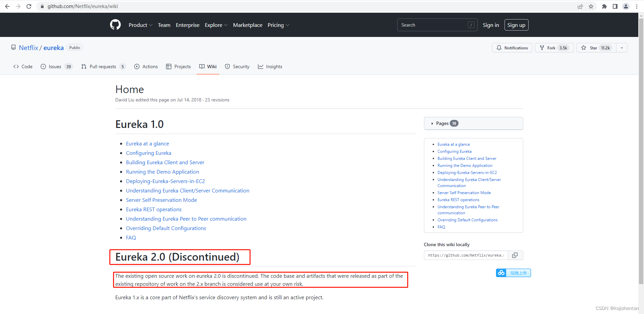
Task: Open the Issues tab
Action: pos(56,66)
